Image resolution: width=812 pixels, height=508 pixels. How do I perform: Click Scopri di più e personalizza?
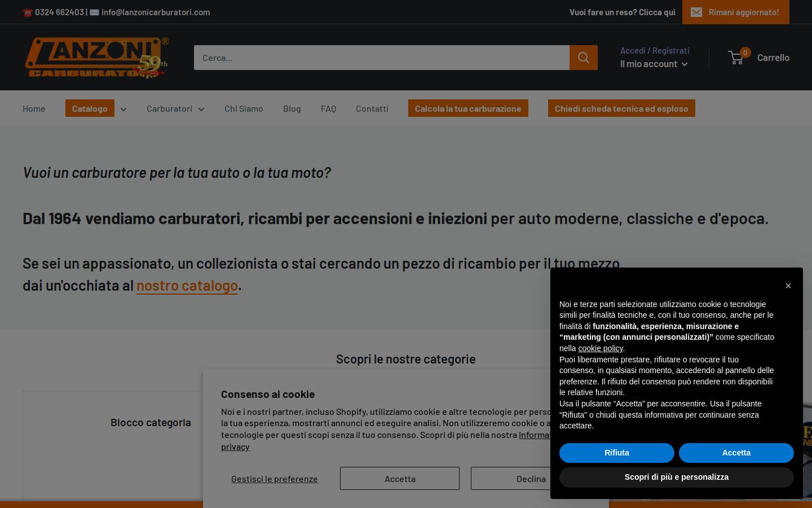point(677,477)
